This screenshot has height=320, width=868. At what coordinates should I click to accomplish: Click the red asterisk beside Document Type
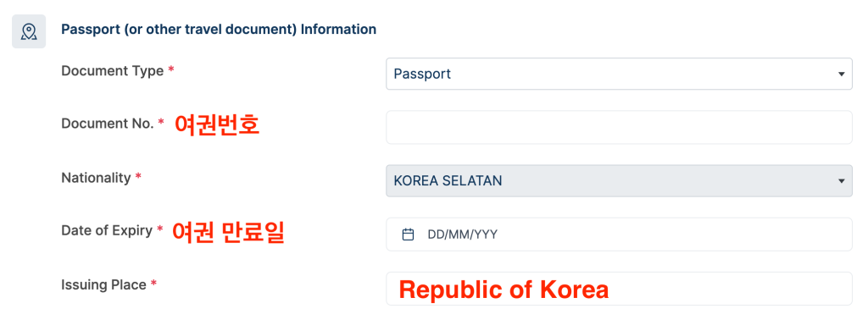coord(171,71)
